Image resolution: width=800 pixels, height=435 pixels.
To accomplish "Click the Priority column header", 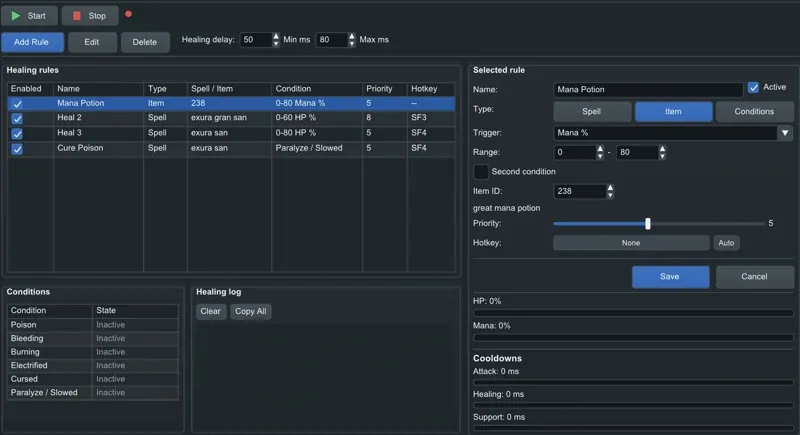I will (x=385, y=89).
